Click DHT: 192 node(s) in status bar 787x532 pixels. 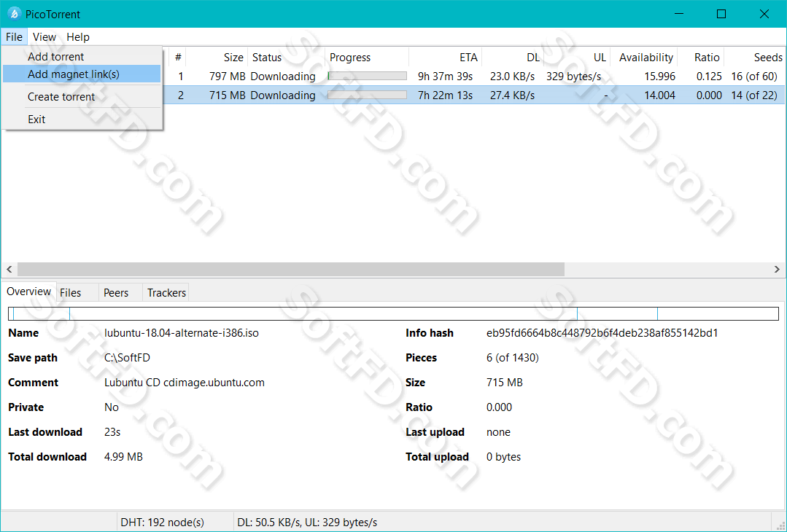(x=162, y=523)
